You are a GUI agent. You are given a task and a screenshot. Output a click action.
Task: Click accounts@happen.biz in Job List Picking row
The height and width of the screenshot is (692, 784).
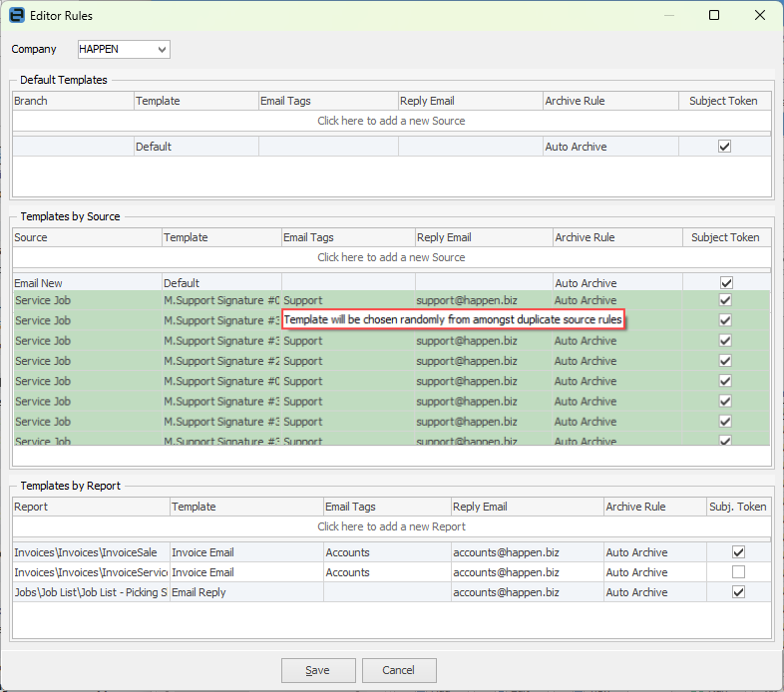(x=527, y=592)
